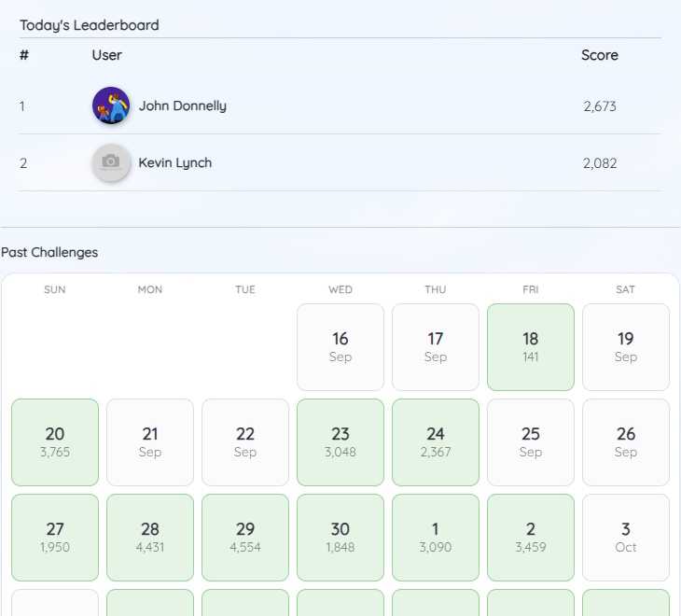Open the 29 challenge scoring 4,554

coord(245,538)
